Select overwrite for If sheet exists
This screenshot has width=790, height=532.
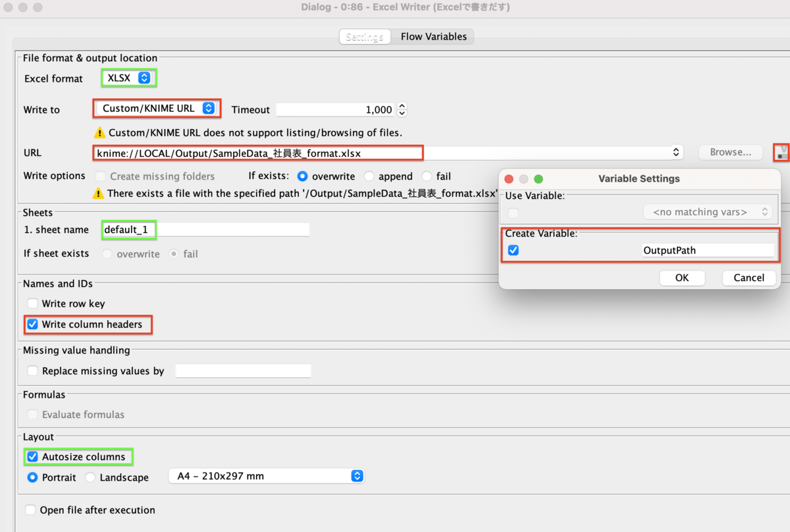[x=107, y=254]
